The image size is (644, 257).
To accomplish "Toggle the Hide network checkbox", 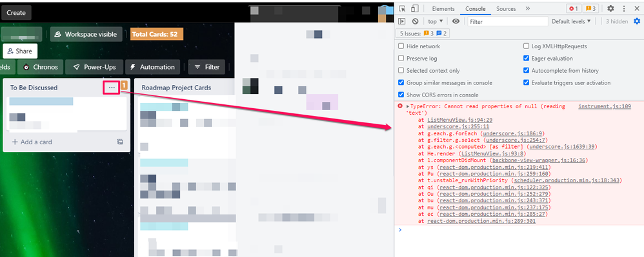I will [x=401, y=46].
